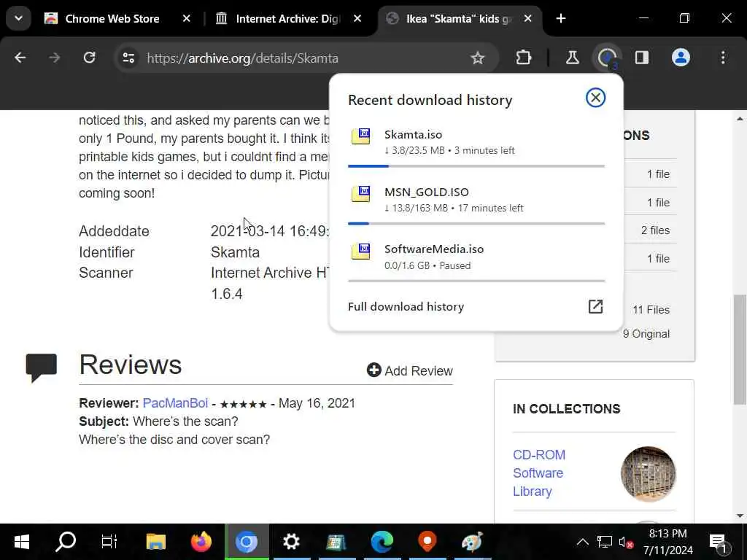Open the Chrome downloads toolbar icon
747x560 pixels.
pyautogui.click(x=607, y=58)
